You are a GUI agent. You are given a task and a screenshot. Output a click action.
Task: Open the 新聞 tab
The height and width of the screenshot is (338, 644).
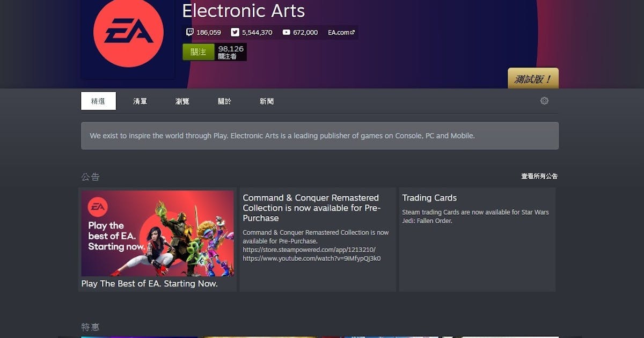(266, 101)
